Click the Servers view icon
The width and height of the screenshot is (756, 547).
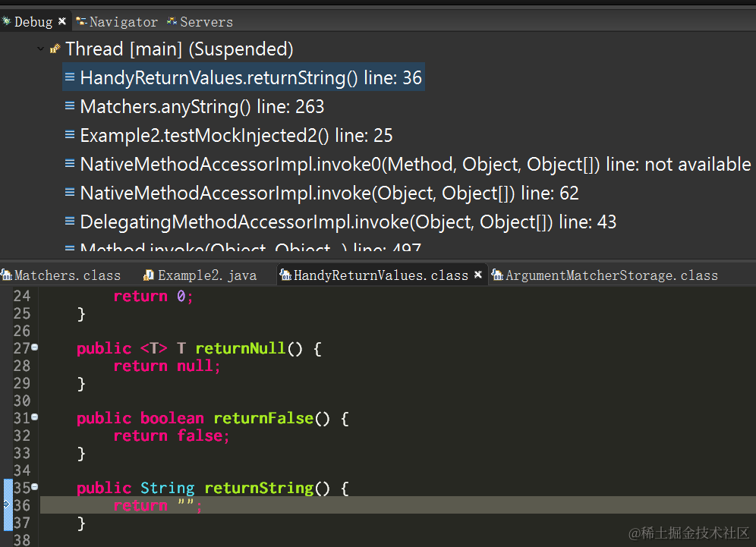pyautogui.click(x=172, y=21)
